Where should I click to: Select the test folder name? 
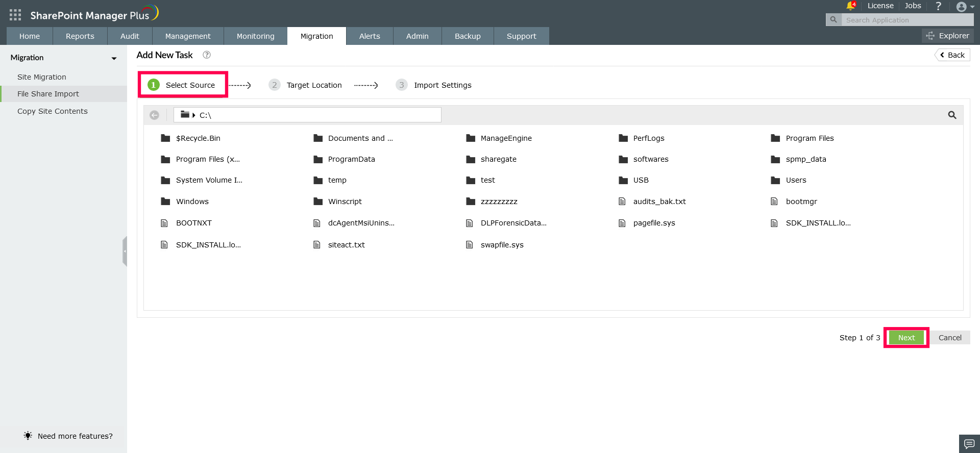click(488, 180)
